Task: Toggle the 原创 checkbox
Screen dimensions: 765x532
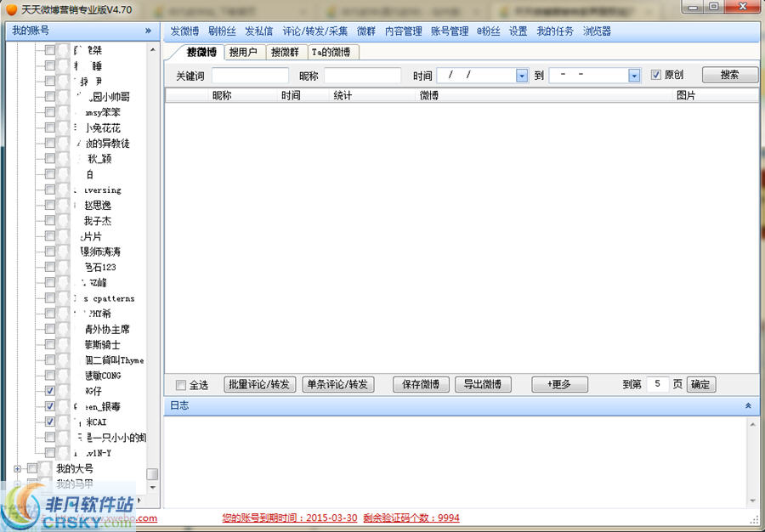Action: coord(655,75)
